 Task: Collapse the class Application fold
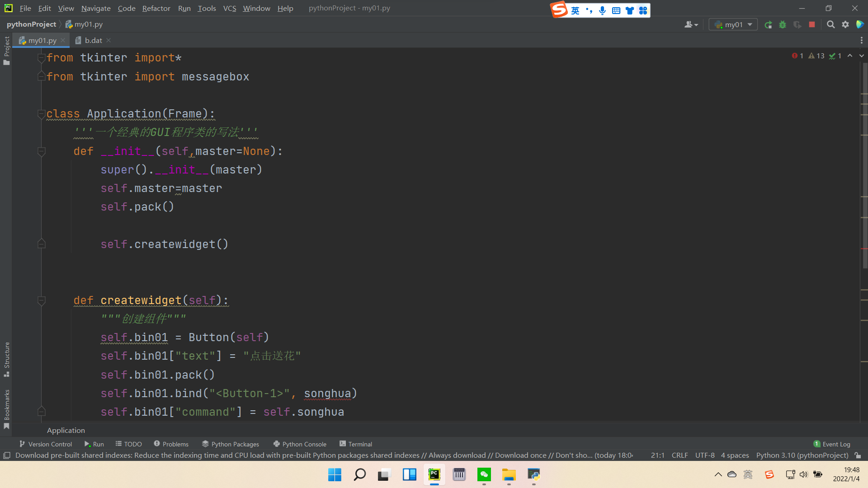pyautogui.click(x=42, y=114)
